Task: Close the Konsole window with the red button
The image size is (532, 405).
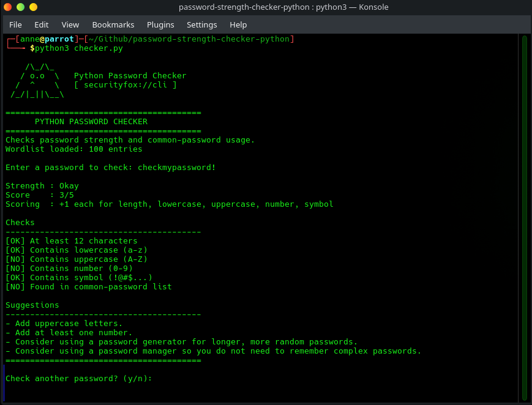Action: coord(7,7)
